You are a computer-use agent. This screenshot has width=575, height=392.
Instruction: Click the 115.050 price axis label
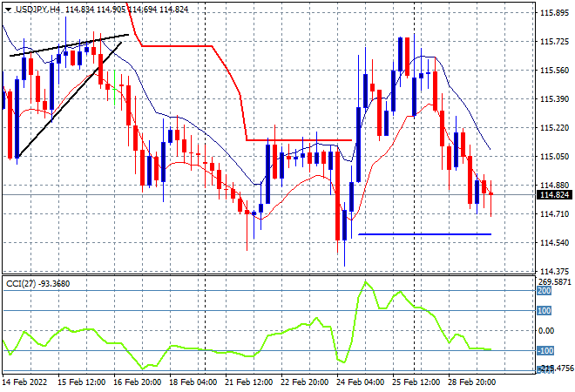pyautogui.click(x=554, y=156)
